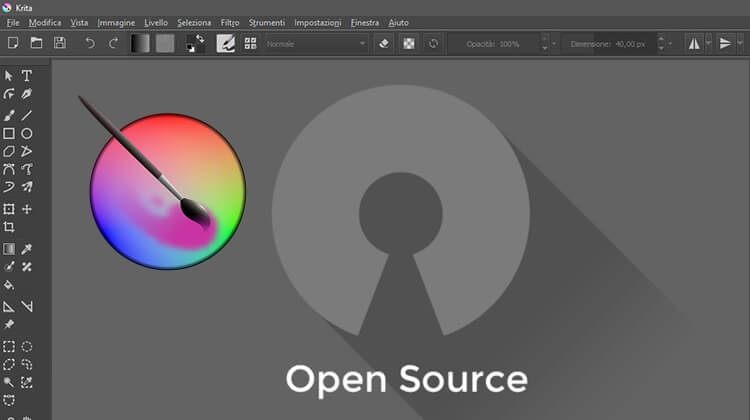The image size is (750, 420).
Task: Reload the original brush preset
Action: [433, 44]
